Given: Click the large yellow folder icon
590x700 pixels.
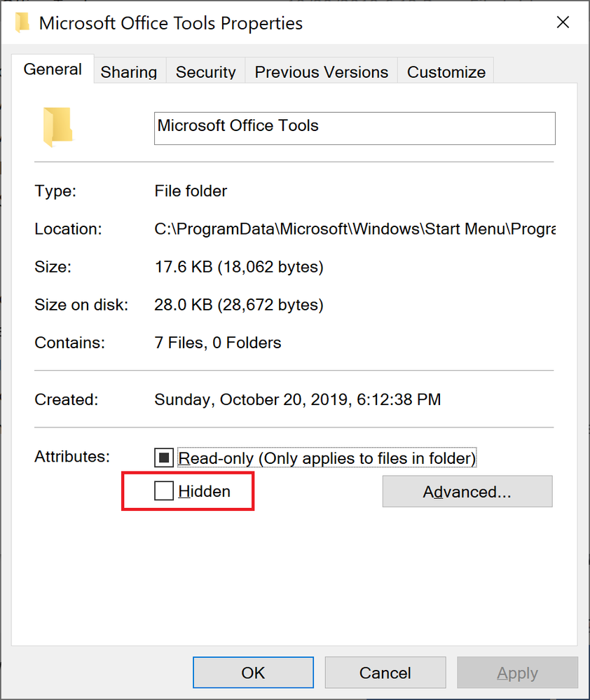Looking at the screenshot, I should point(57,127).
